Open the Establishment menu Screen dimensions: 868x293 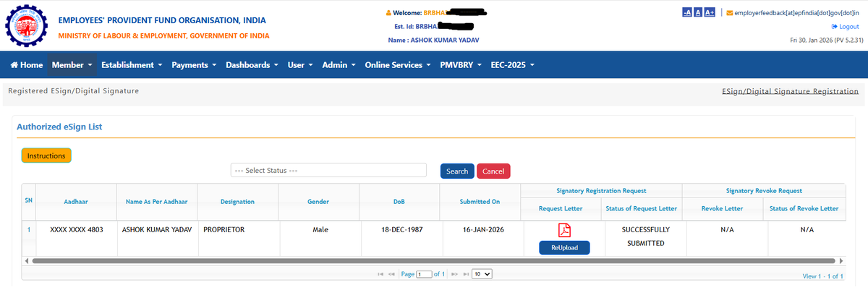click(132, 65)
